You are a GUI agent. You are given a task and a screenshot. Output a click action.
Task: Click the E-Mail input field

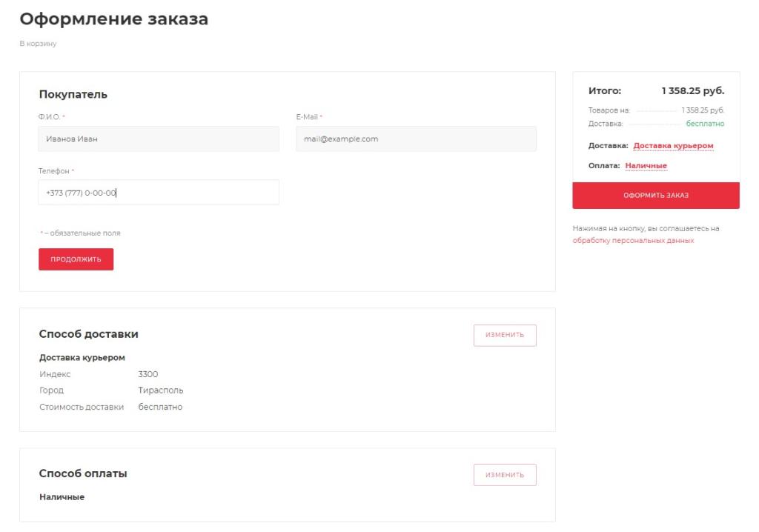click(x=415, y=139)
